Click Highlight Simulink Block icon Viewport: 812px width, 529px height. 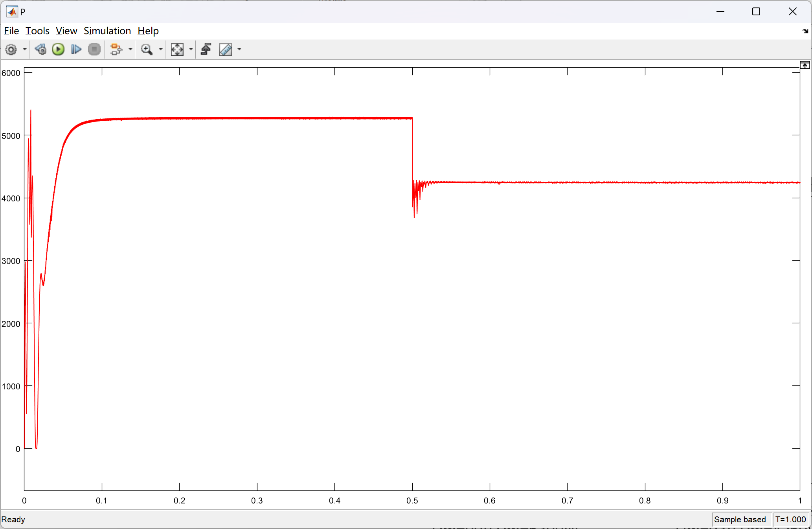coord(116,50)
